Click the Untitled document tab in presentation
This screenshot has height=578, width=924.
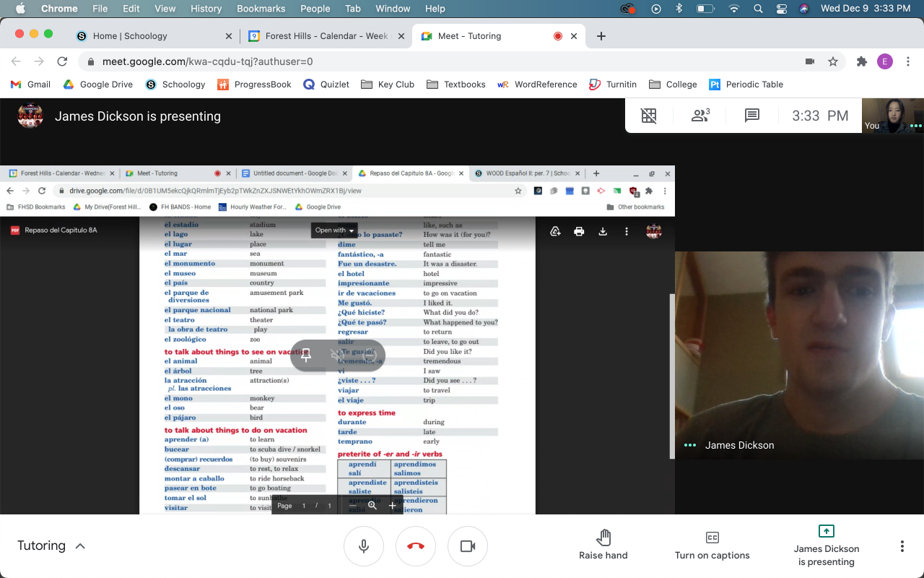pyautogui.click(x=295, y=173)
